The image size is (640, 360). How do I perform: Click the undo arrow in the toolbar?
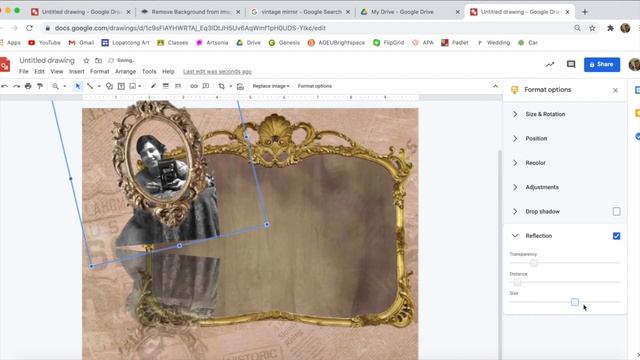click(x=4, y=86)
